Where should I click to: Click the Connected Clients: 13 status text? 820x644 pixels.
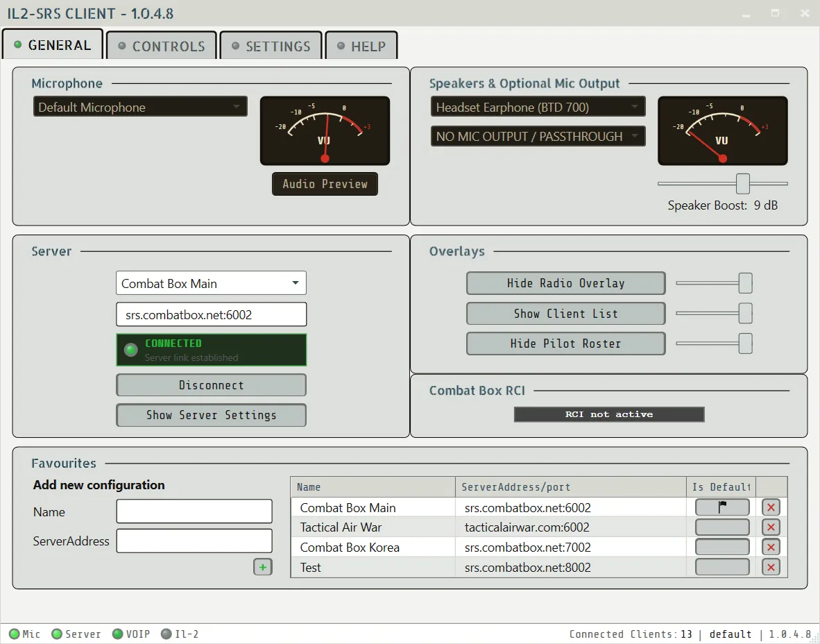click(x=631, y=634)
